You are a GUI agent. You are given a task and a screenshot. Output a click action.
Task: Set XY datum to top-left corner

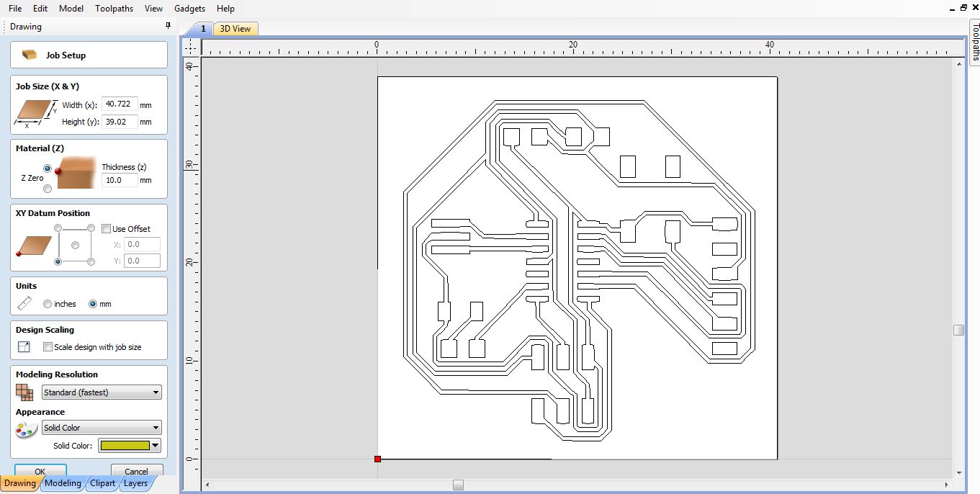tap(58, 228)
